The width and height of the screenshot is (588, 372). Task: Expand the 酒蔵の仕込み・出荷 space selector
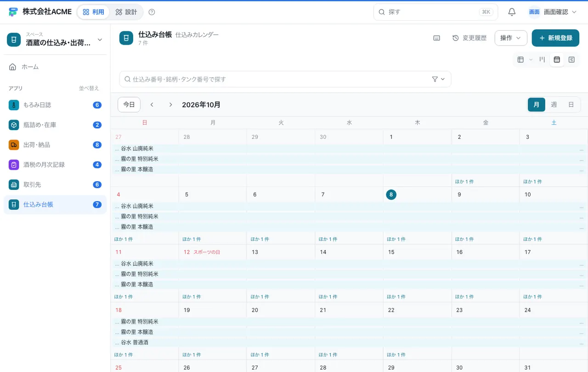pos(55,40)
